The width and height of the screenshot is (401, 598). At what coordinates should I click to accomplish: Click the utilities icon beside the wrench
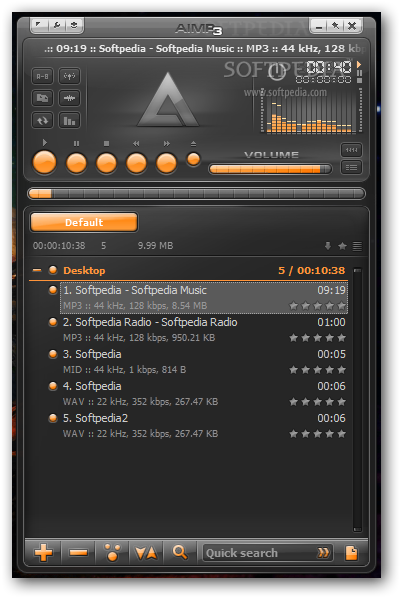pyautogui.click(x=74, y=26)
